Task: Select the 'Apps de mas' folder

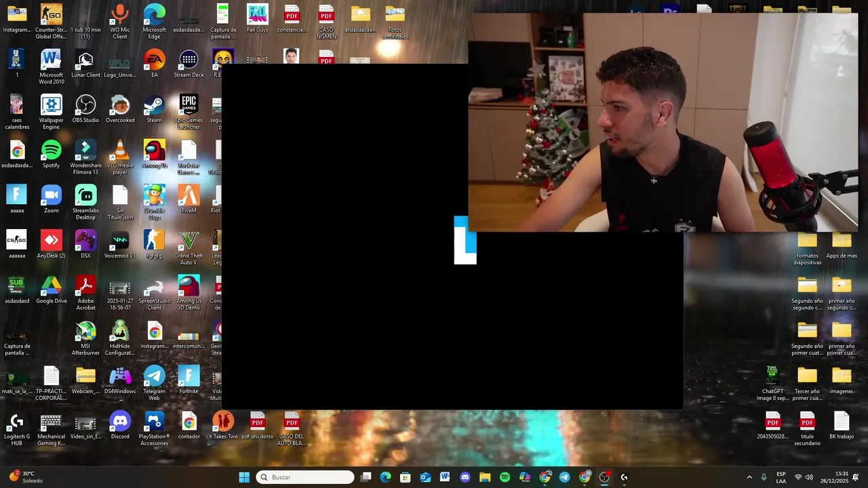Action: 842,245
